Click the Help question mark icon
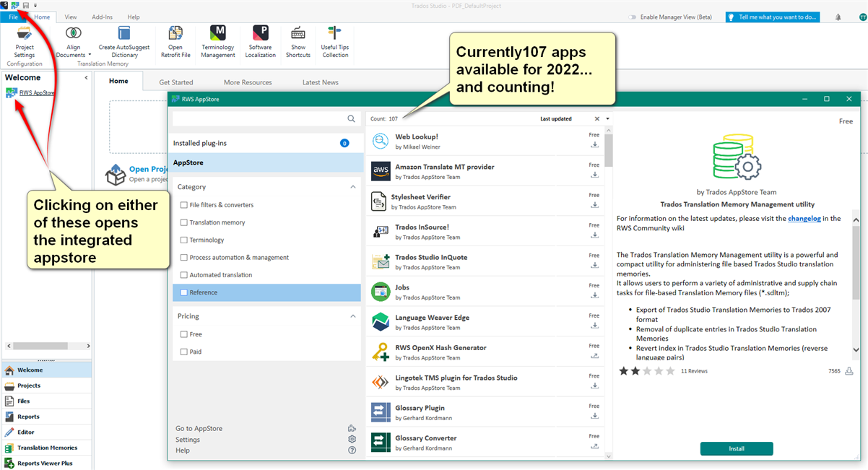868x470 pixels. [x=352, y=450]
